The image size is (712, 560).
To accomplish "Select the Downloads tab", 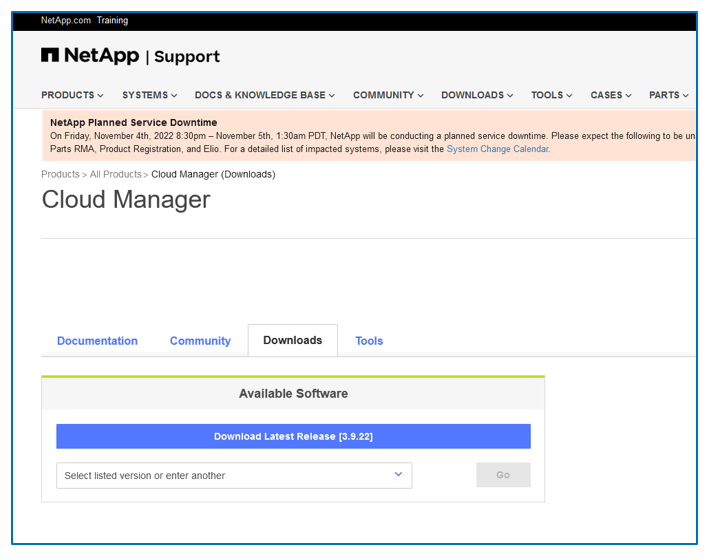I will (x=292, y=340).
